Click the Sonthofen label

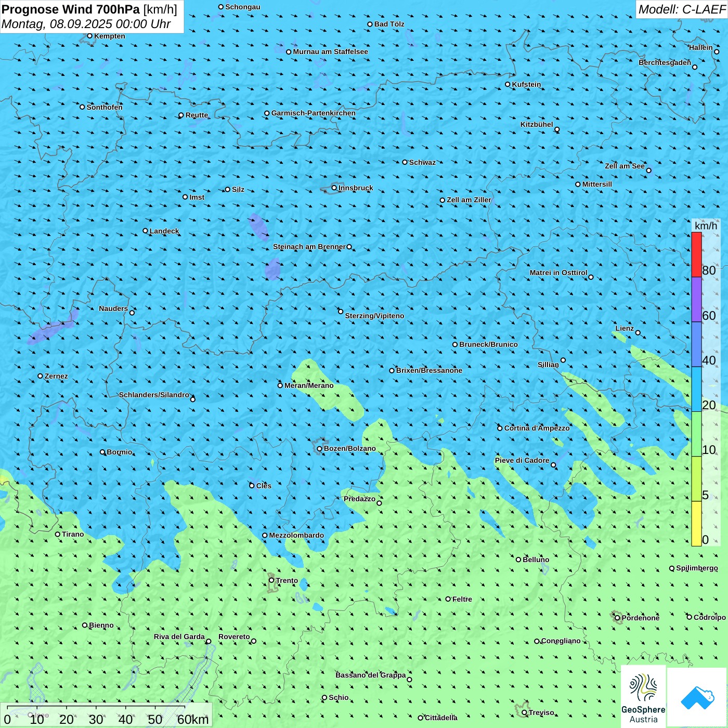[105, 107]
